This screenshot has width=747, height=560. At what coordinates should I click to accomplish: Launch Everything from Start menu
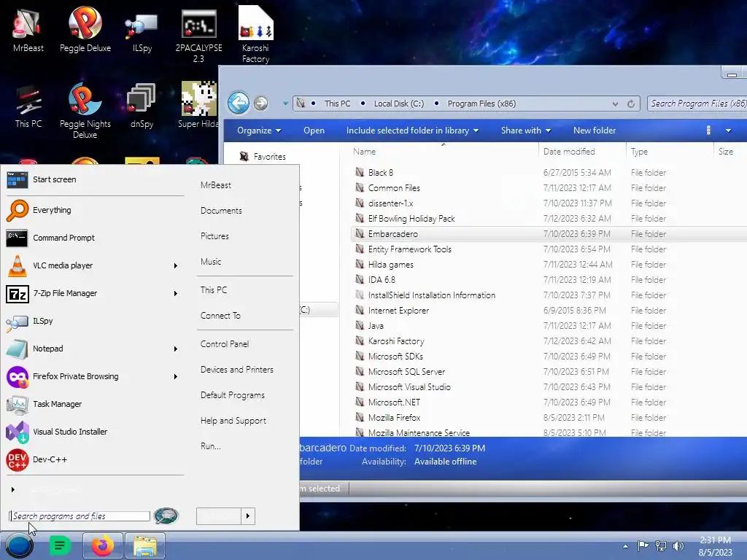click(x=94, y=210)
